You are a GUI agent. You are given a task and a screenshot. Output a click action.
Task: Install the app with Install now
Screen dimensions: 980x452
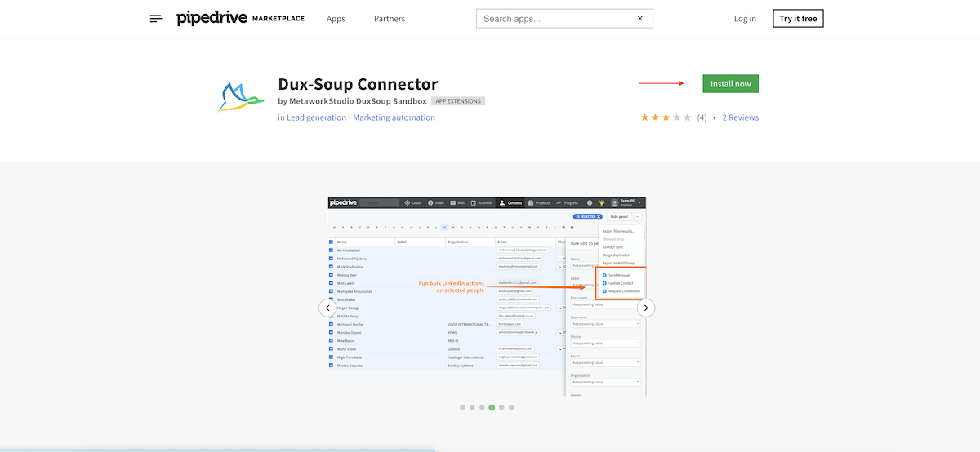coord(731,83)
